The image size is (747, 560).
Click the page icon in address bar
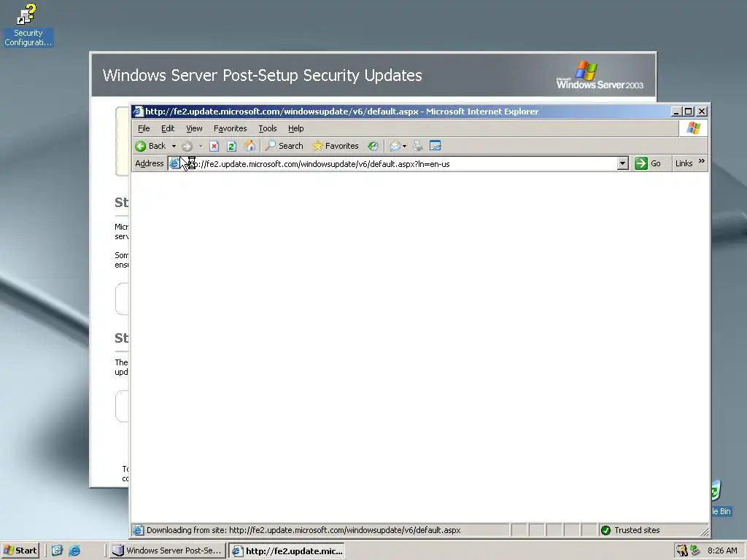click(174, 164)
